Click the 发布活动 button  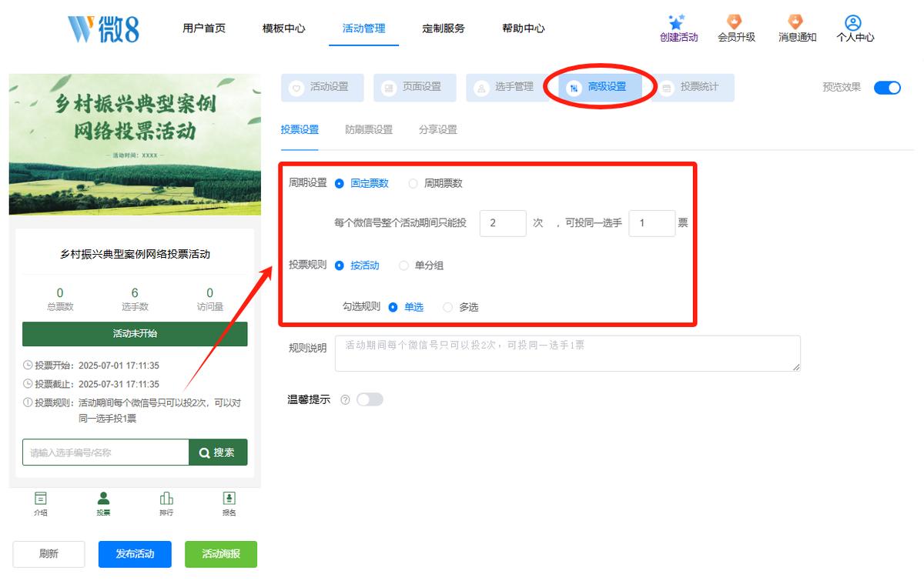135,554
